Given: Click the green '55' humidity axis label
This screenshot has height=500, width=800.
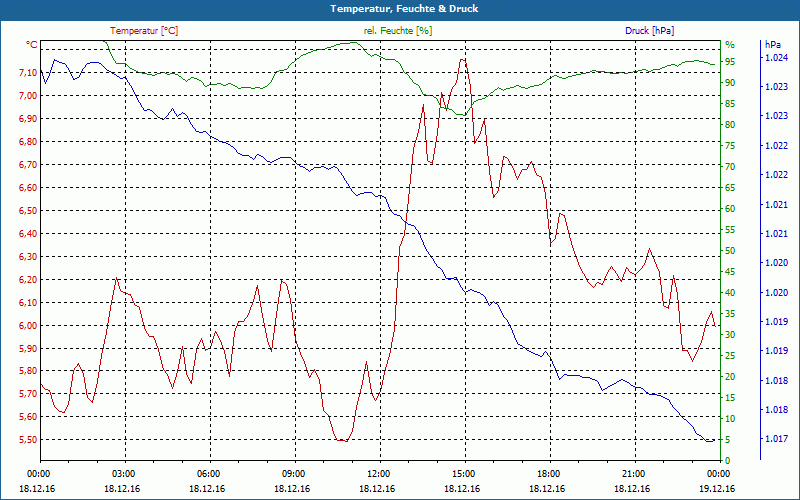Looking at the screenshot, I should (x=730, y=230).
